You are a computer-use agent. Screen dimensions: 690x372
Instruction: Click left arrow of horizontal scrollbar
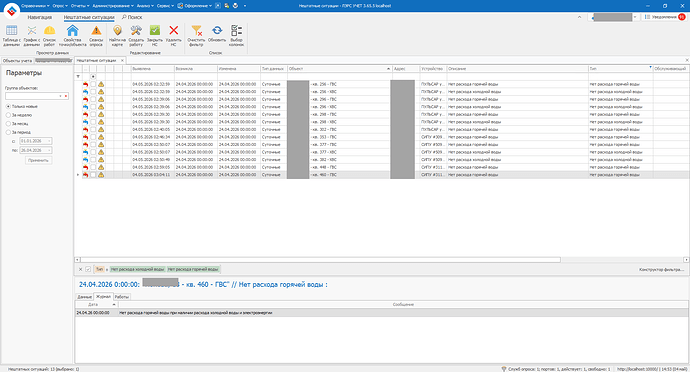point(77,260)
